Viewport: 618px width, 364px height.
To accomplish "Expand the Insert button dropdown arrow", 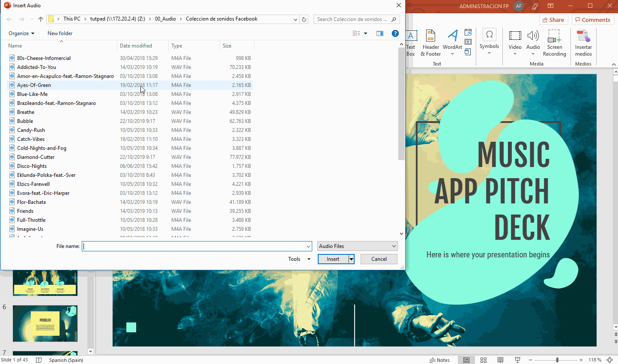I will click(x=351, y=259).
